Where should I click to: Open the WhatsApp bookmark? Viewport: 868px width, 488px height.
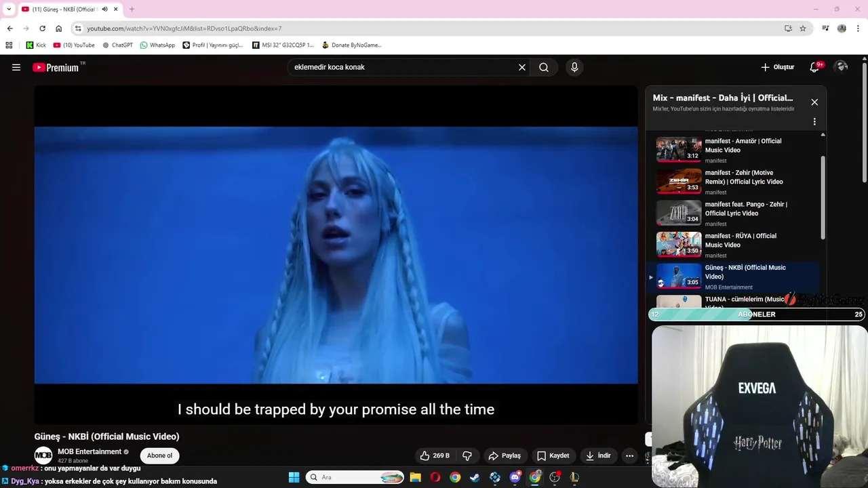pyautogui.click(x=157, y=45)
